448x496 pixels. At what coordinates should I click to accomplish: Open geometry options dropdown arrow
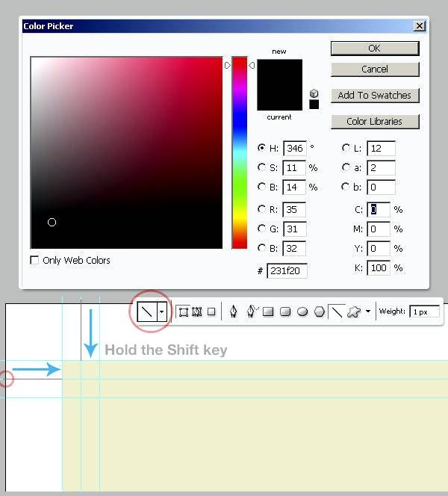[x=367, y=311]
